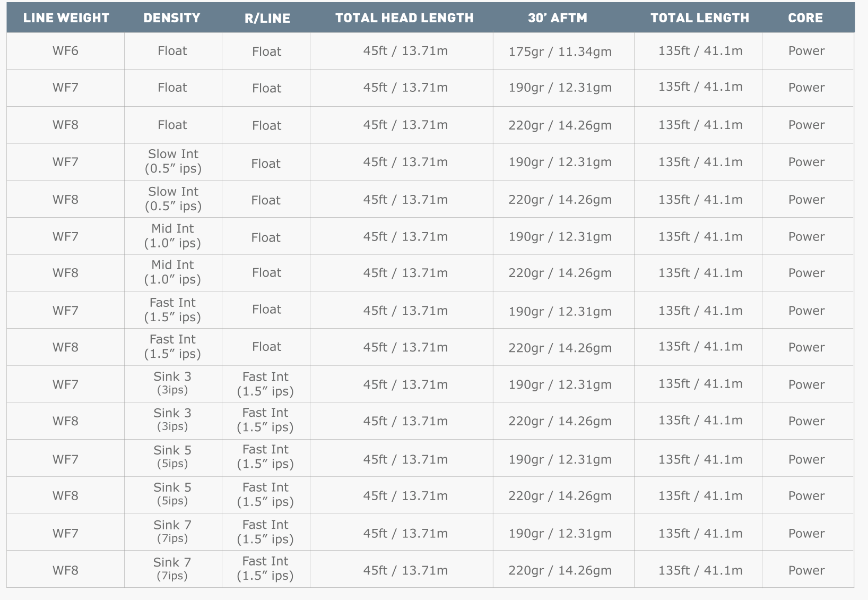Click Sink 3 density cell for WF7

(172, 383)
